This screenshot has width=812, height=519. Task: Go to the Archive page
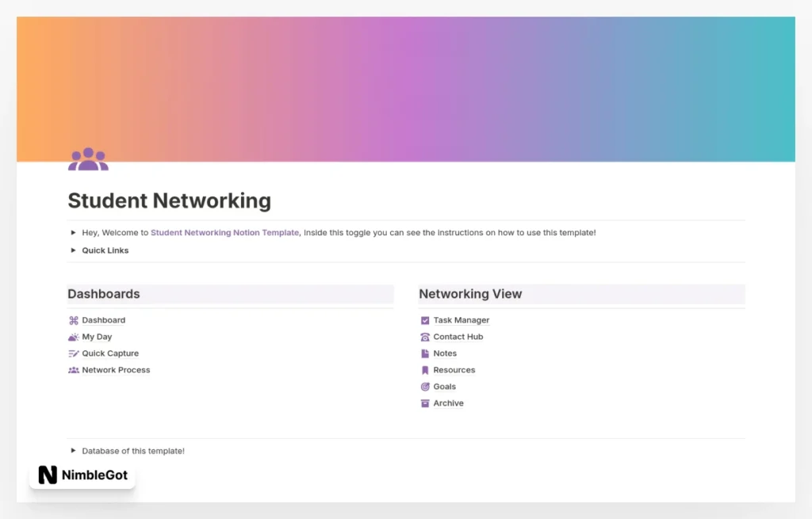(x=449, y=403)
